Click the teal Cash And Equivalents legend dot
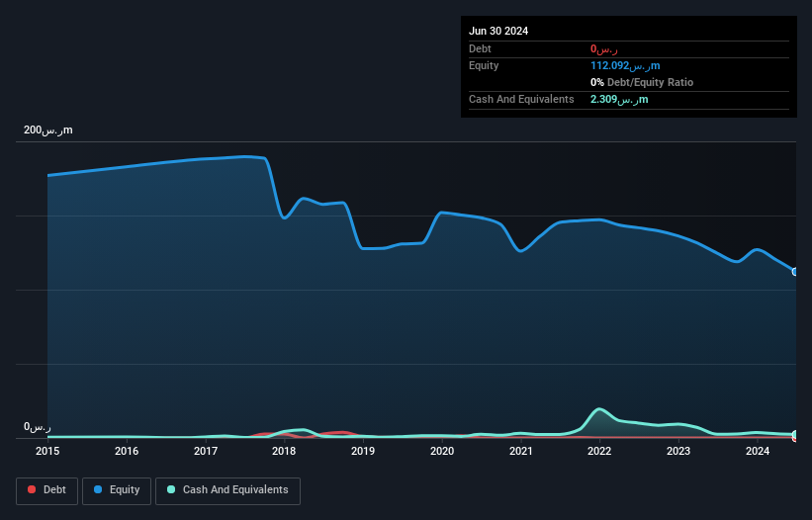812x520 pixels. pos(171,489)
